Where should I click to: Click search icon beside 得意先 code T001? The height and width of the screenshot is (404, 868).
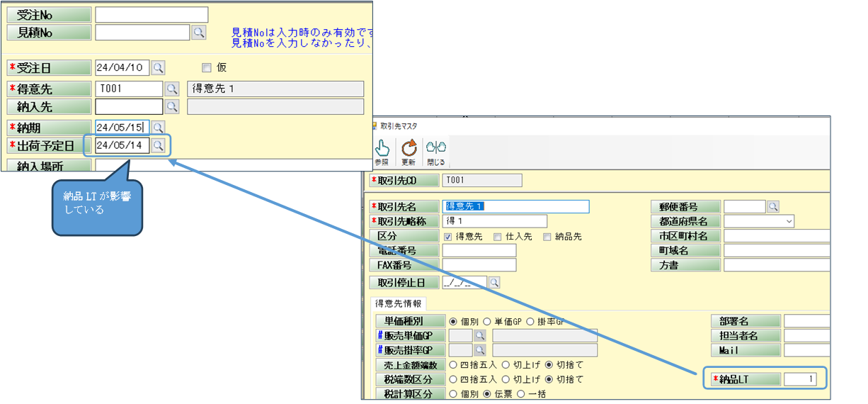click(x=172, y=89)
